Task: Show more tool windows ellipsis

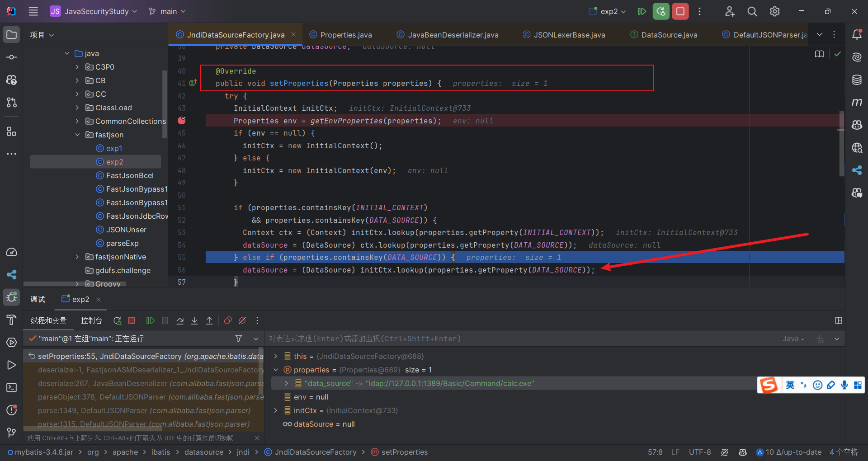Action: 12,154
